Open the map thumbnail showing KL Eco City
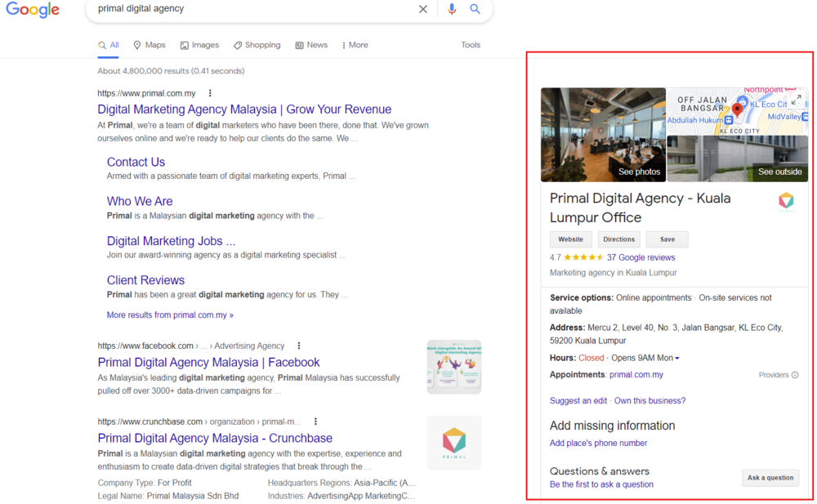 point(737,111)
